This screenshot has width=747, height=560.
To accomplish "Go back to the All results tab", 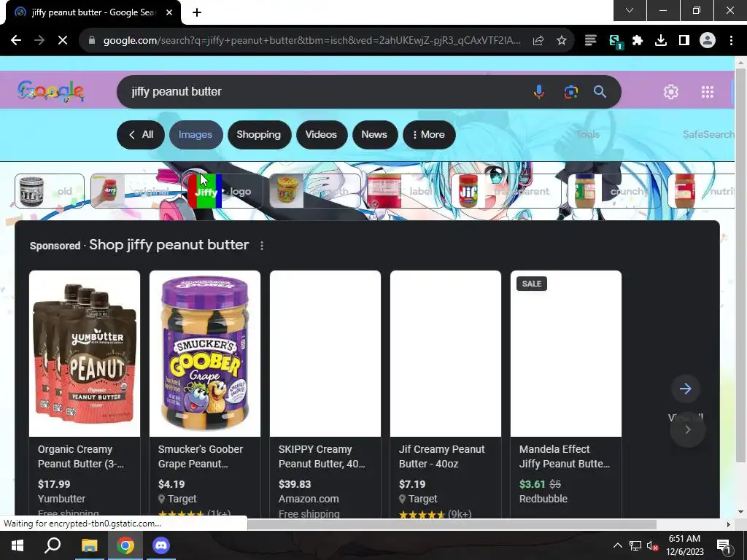I will 141,135.
